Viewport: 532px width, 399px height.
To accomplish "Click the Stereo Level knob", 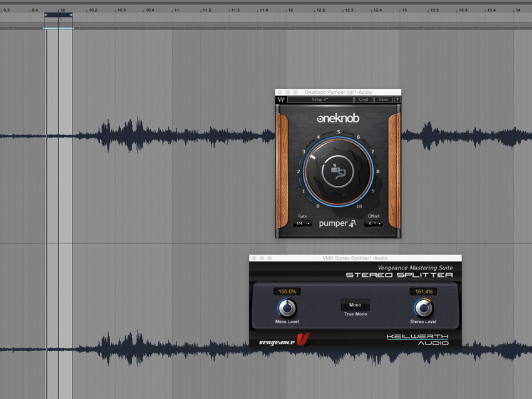I will point(424,308).
